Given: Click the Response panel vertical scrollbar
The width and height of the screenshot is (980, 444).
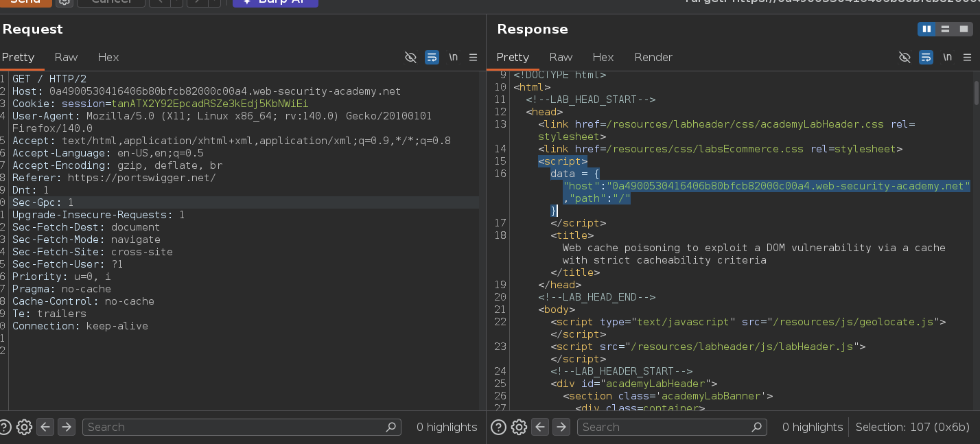Looking at the screenshot, I should (x=976, y=93).
